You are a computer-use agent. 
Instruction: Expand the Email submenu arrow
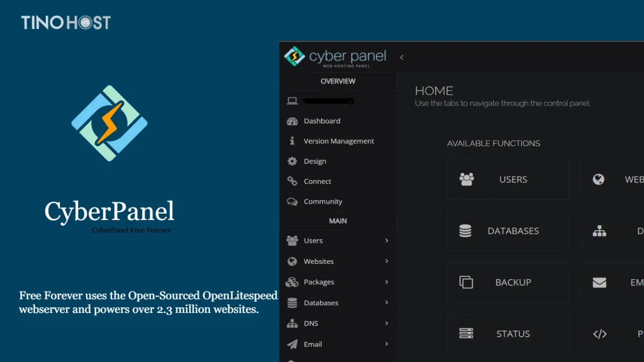click(x=387, y=344)
